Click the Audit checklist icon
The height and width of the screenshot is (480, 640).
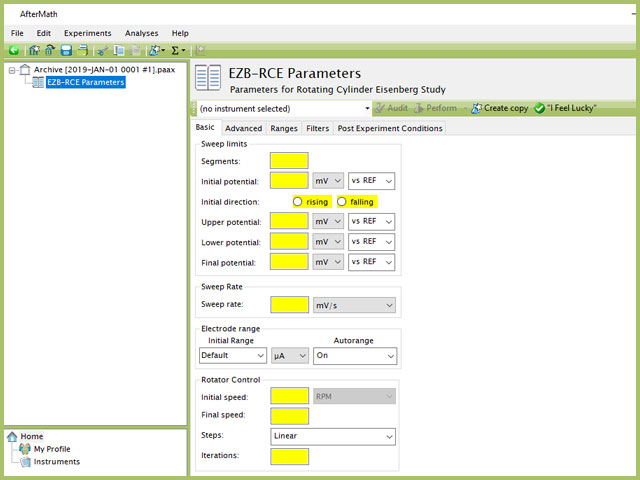[x=380, y=108]
